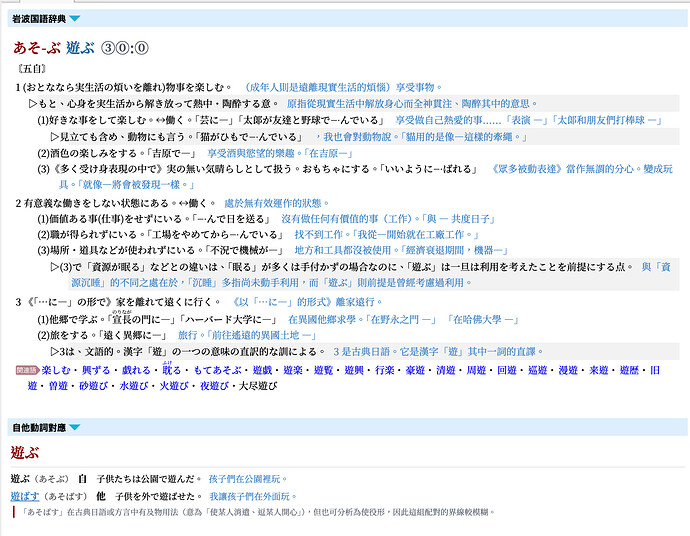Open the transitive verb link 遊ばす
690x536 pixels.
click(x=25, y=496)
